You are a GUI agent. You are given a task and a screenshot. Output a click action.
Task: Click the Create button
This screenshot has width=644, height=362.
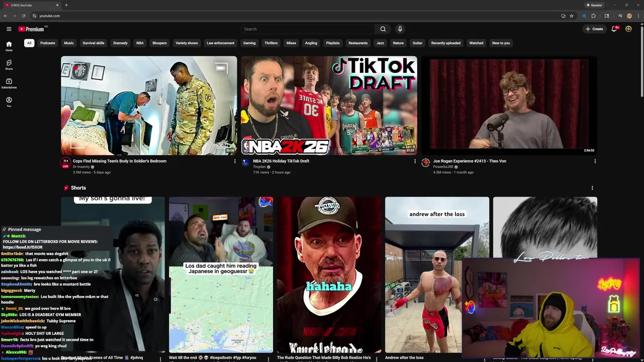(594, 29)
